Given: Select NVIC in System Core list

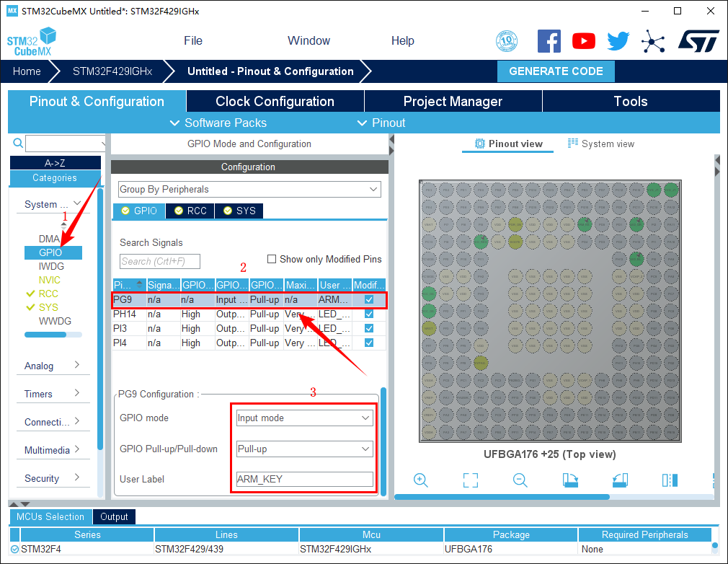Looking at the screenshot, I should pos(50,280).
